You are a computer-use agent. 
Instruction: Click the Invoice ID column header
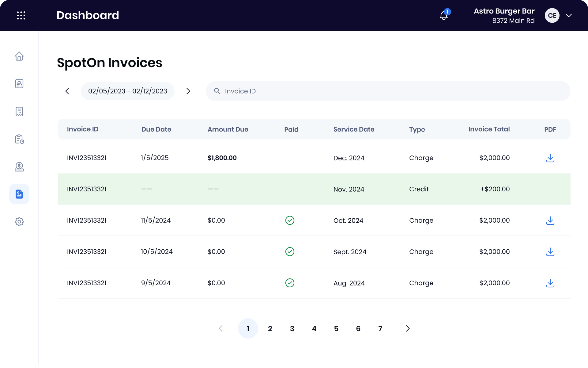(83, 129)
